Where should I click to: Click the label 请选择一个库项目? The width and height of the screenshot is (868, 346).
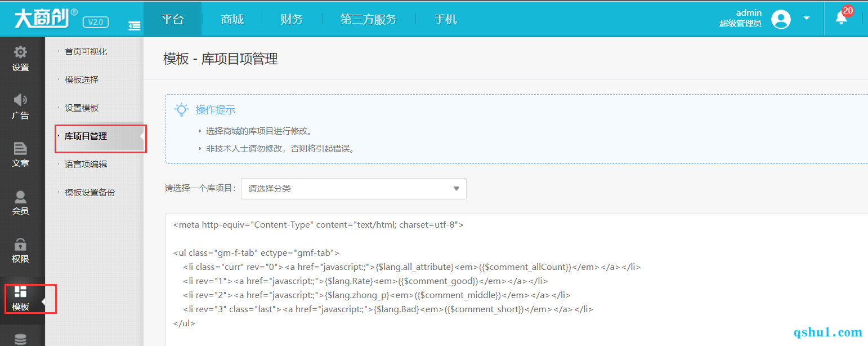tap(200, 189)
